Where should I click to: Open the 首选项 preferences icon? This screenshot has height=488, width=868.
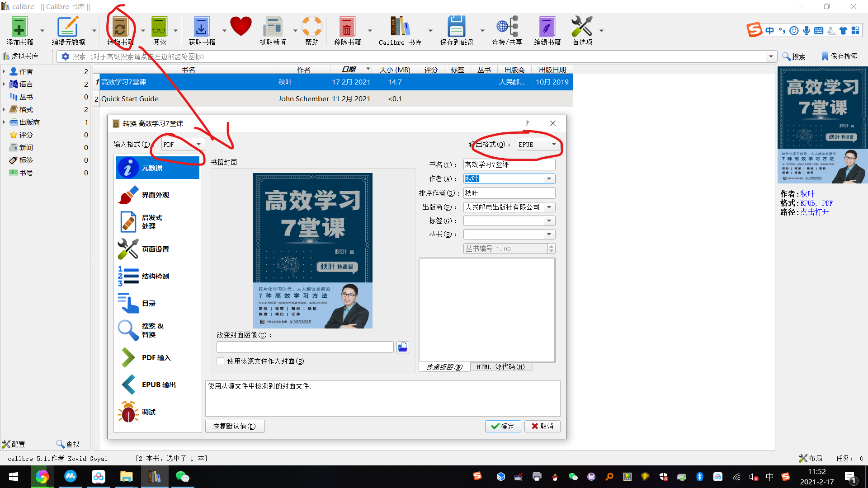[x=582, y=27]
